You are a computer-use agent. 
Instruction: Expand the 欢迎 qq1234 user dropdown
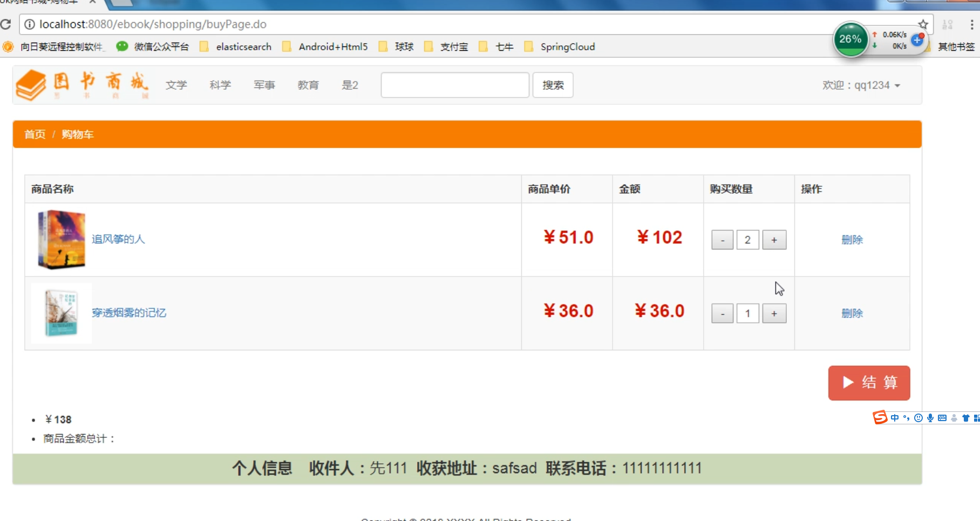point(861,85)
